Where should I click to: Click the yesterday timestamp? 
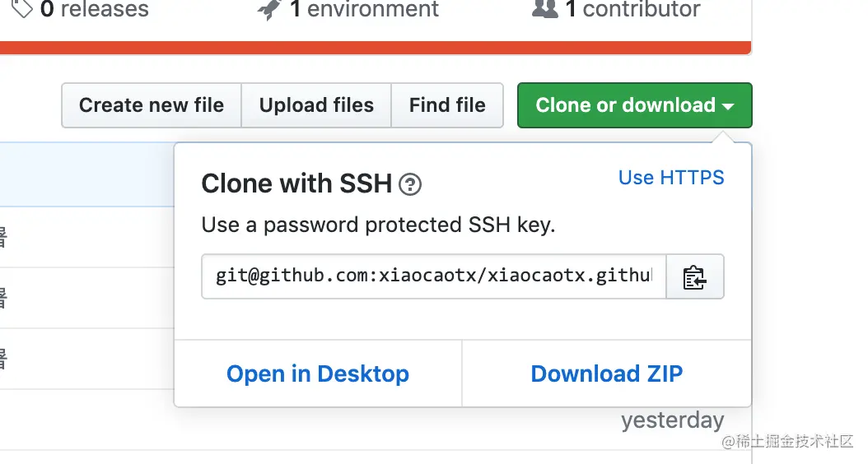tap(672, 420)
